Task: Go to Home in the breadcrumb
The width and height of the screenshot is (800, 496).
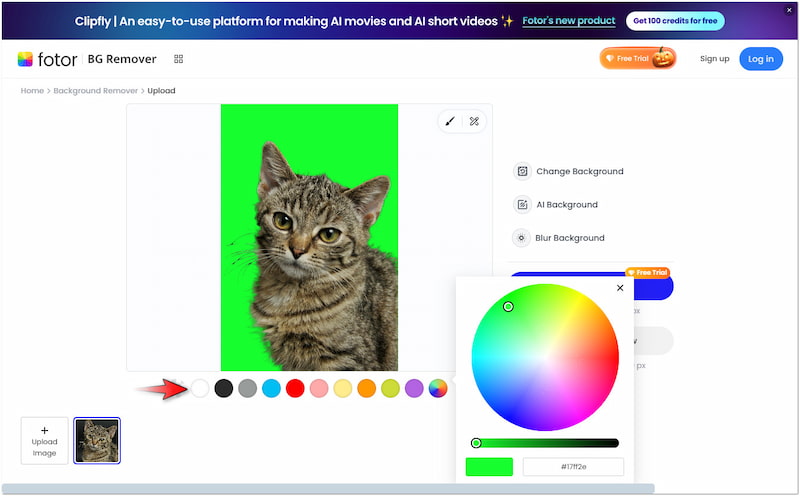Action: pyautogui.click(x=32, y=91)
